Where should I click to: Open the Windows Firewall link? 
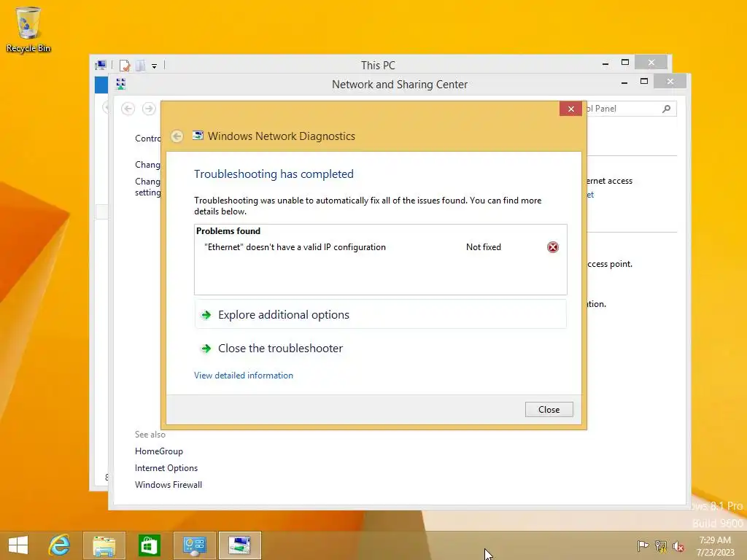tap(169, 485)
